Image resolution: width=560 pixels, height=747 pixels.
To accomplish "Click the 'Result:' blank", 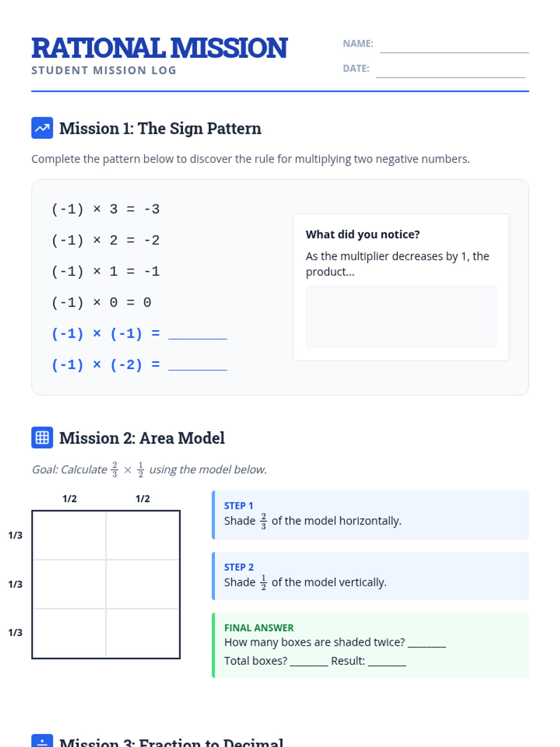I will [x=387, y=662].
